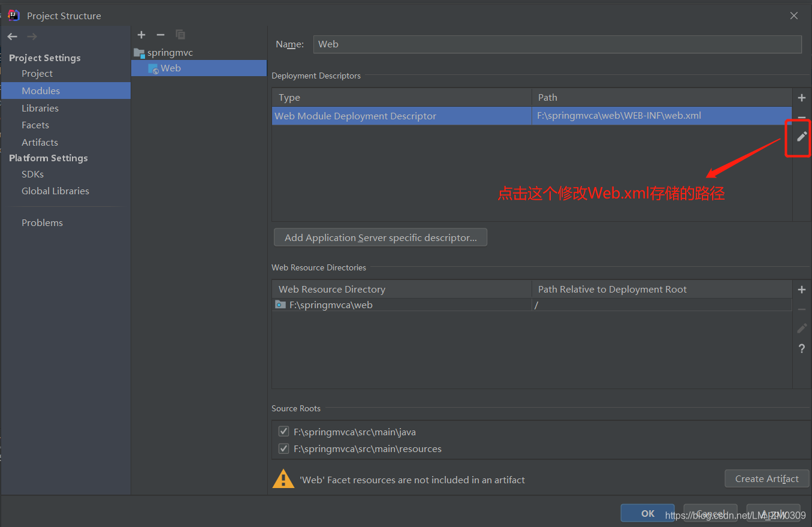Click the Path column header
Viewport: 812px width, 527px height.
coord(662,97)
